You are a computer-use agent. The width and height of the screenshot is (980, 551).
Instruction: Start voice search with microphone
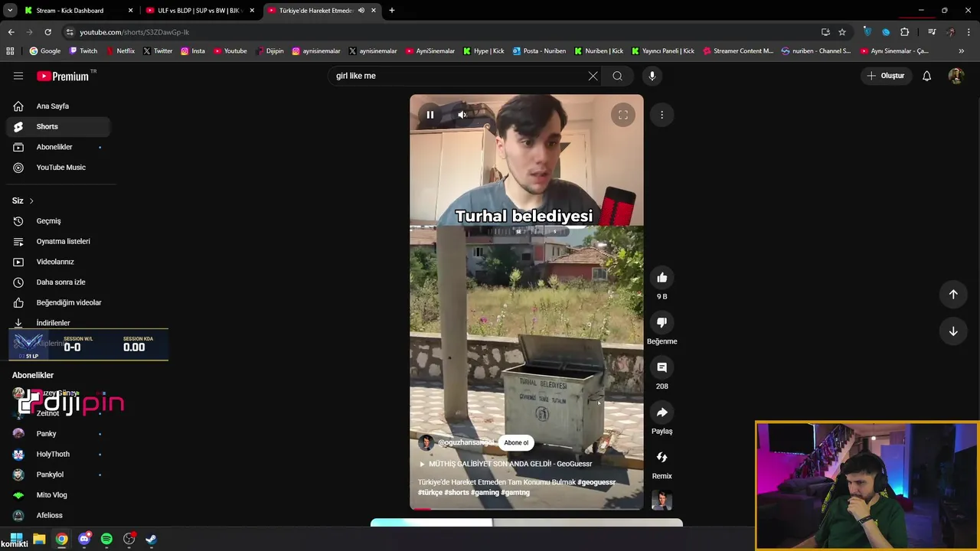[x=652, y=76]
